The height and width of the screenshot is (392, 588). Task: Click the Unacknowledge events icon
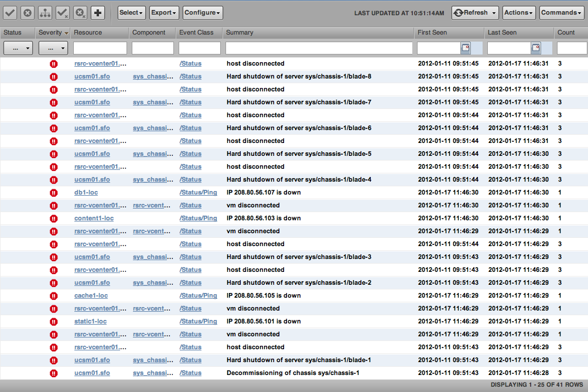click(63, 12)
